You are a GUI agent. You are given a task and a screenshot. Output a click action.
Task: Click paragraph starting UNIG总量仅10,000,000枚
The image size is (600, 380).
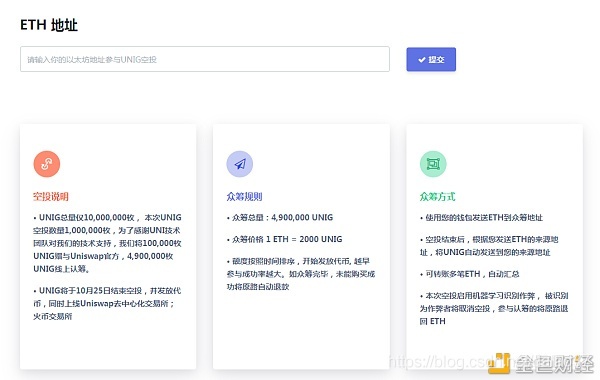pos(108,243)
